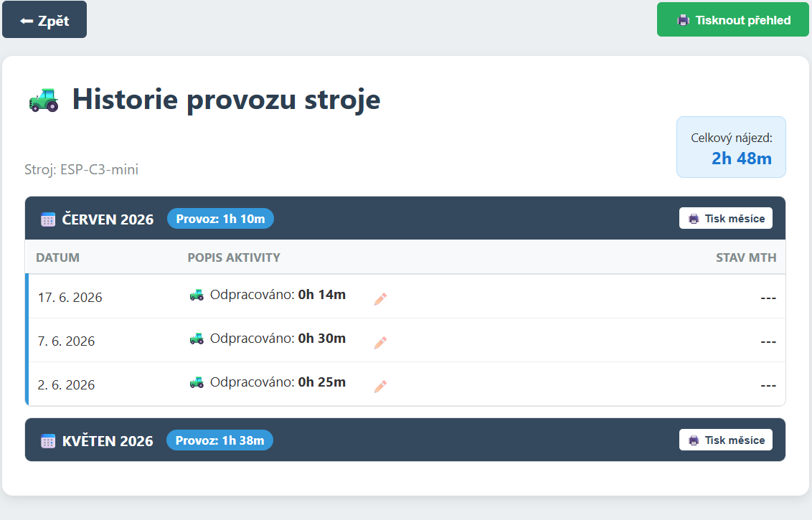Click the printer icon in May's Tisk měsíce
812x520 pixels.
tap(694, 441)
